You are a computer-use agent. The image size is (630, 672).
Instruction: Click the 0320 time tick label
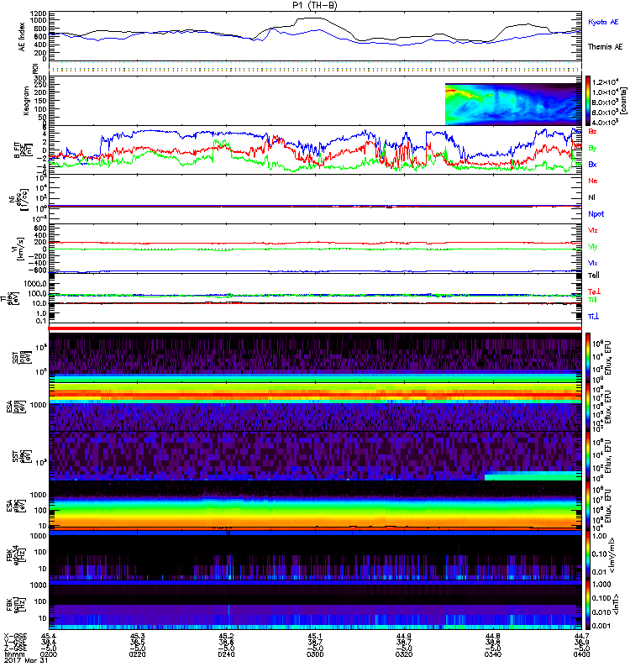(x=404, y=654)
